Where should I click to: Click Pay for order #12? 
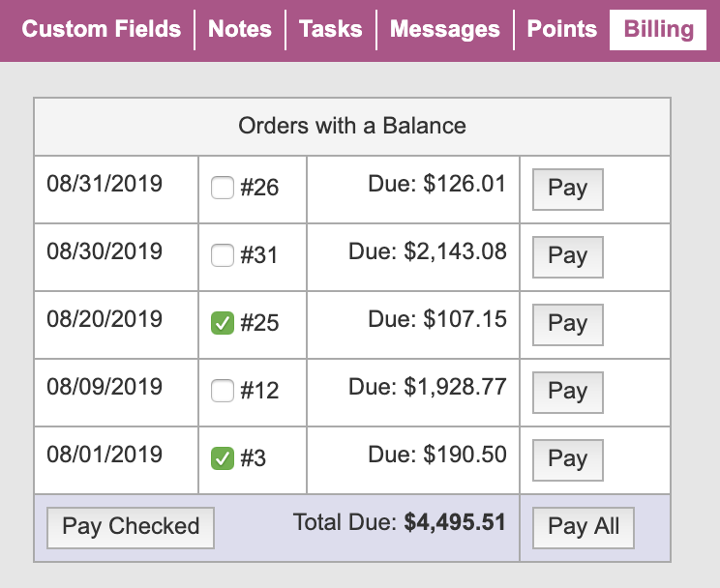[567, 393]
